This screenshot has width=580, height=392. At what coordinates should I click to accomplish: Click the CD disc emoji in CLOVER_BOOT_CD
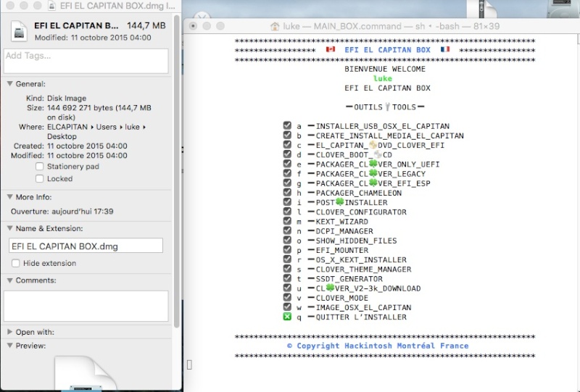click(x=378, y=154)
